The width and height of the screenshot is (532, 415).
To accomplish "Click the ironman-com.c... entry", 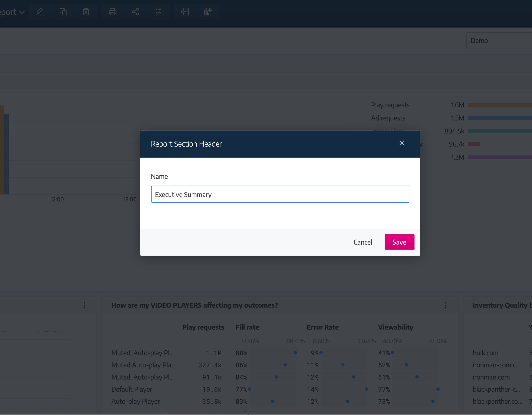I will point(496,365).
